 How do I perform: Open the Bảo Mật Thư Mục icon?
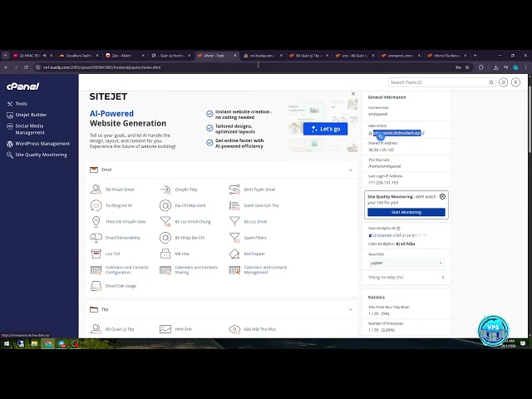pos(234,329)
